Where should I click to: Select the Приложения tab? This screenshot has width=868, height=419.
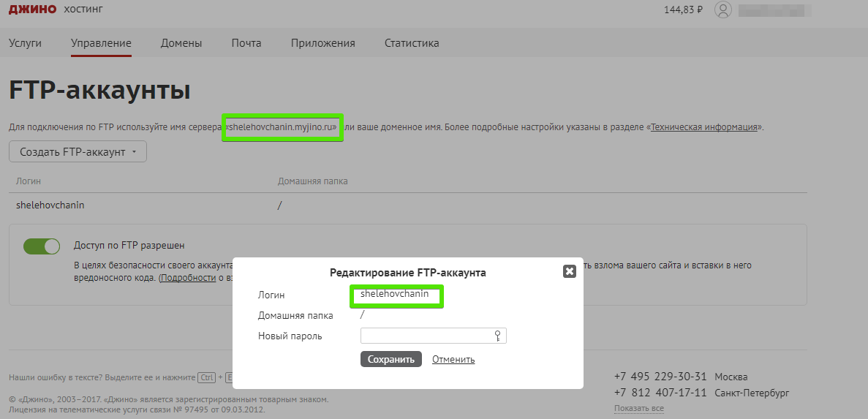point(322,43)
